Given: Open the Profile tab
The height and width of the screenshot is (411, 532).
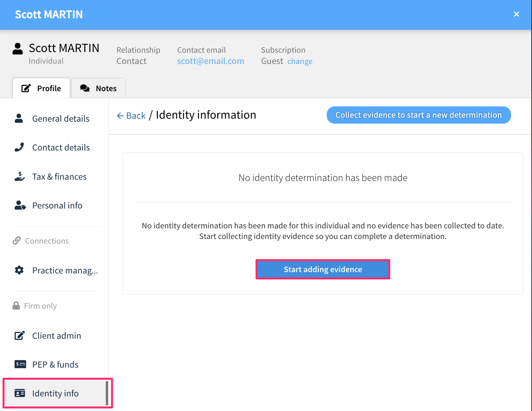Looking at the screenshot, I should [x=41, y=88].
